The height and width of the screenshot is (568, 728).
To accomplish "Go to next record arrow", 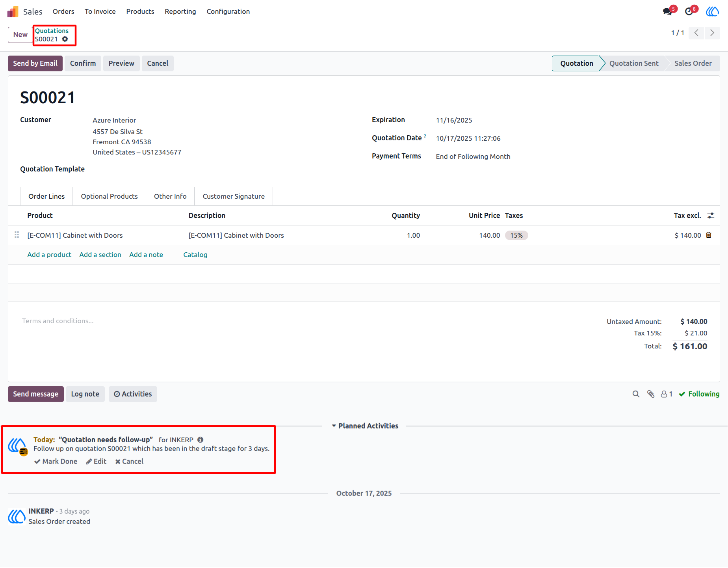I will click(x=712, y=33).
